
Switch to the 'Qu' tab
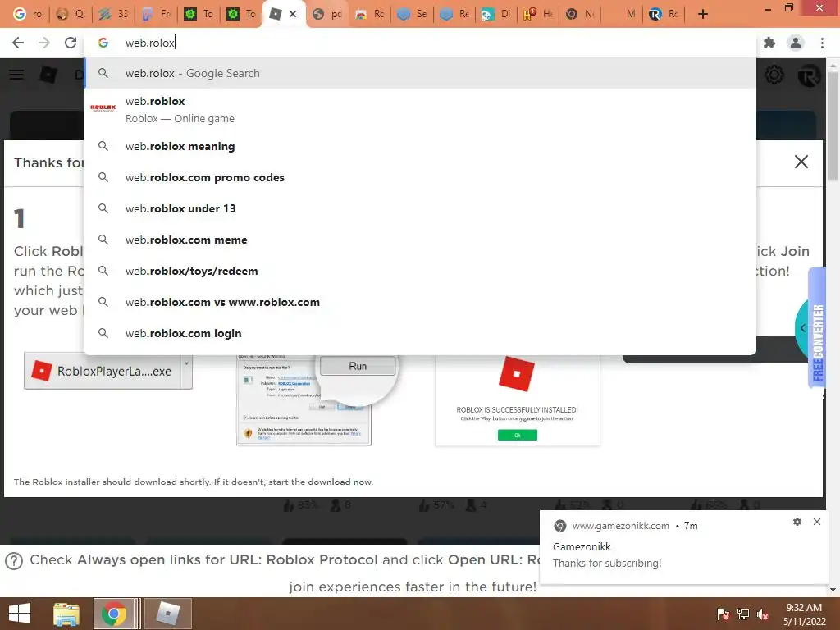(71, 14)
